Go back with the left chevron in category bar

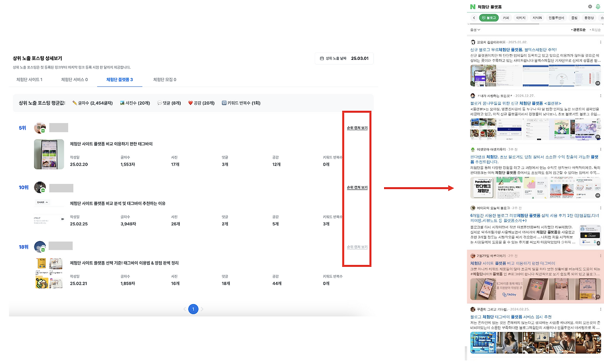[474, 18]
